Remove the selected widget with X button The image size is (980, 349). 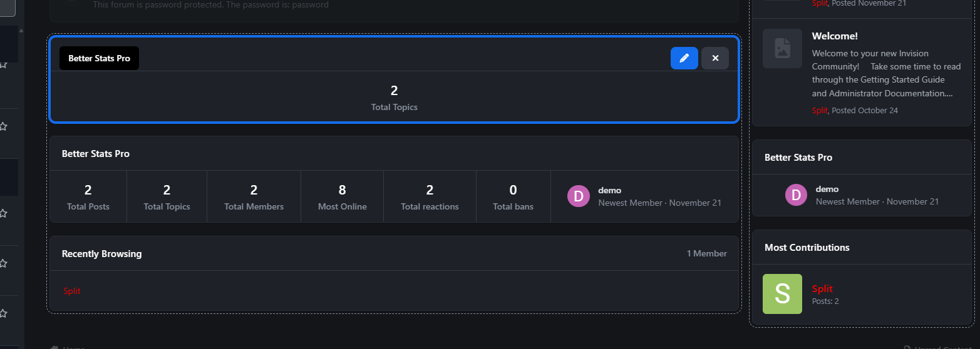715,58
